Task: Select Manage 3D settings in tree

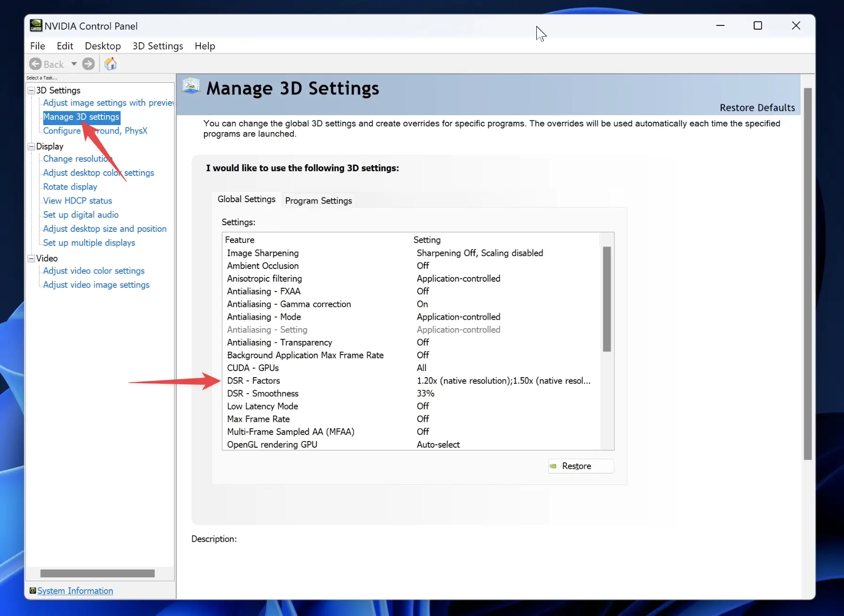Action: tap(81, 117)
